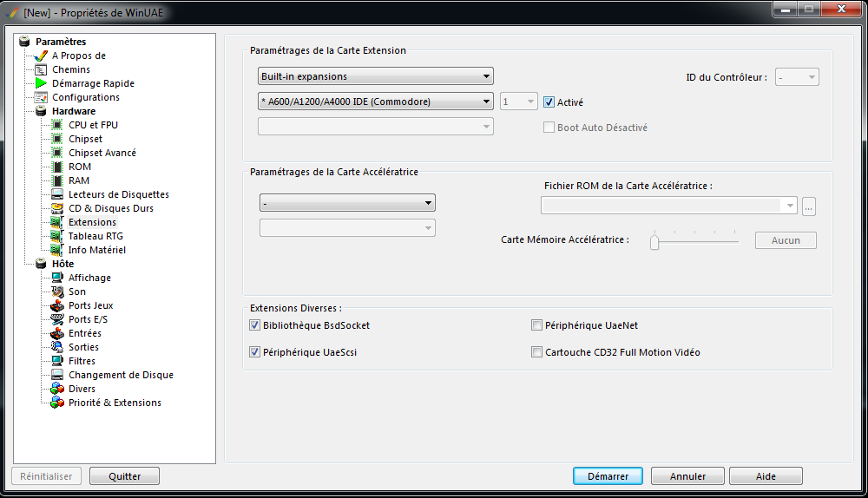868x498 pixels.
Task: Uncheck the Activé checkbox
Action: pos(549,102)
